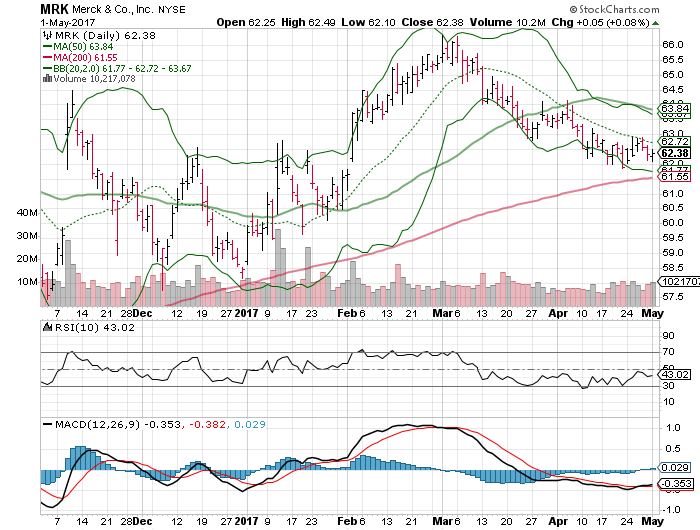Click the 43.02 RSI value tag on axis
The image size is (700, 530).
(x=675, y=374)
